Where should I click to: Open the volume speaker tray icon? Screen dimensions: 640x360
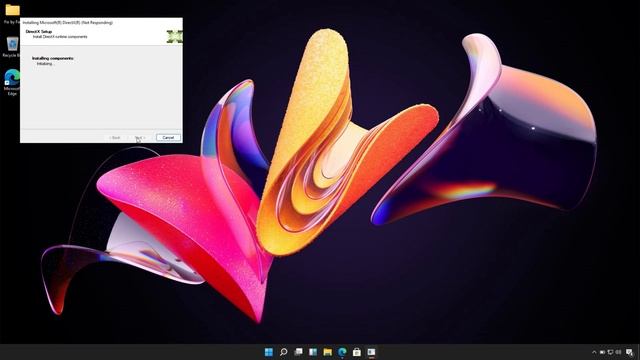coord(618,352)
